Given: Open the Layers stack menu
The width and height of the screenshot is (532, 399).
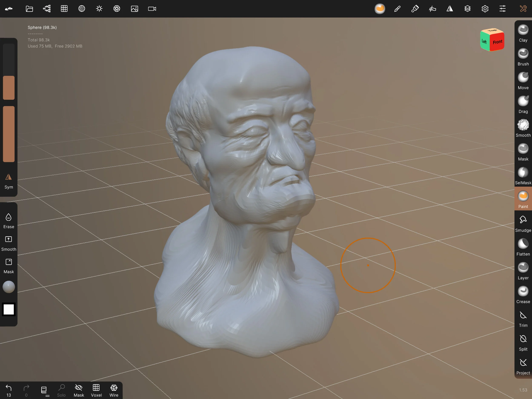Looking at the screenshot, I should tap(467, 9).
